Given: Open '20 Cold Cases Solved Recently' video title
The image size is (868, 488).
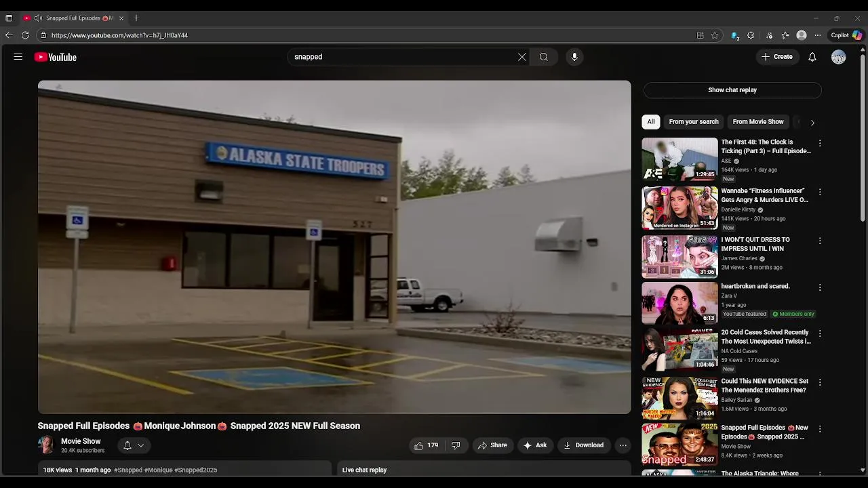Looking at the screenshot, I should pos(766,337).
